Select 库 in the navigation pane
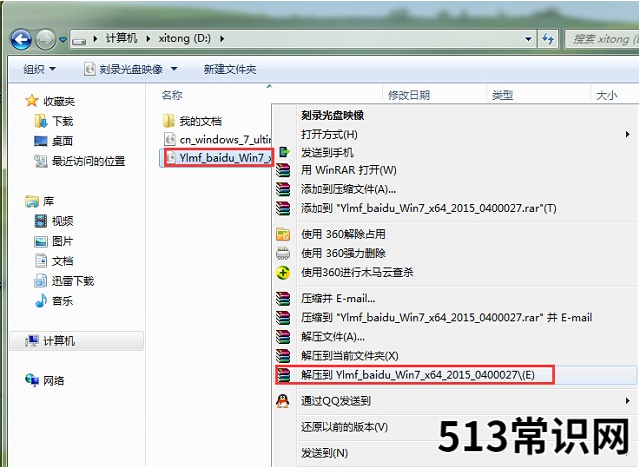Image resolution: width=639 pixels, height=467 pixels. [x=40, y=201]
